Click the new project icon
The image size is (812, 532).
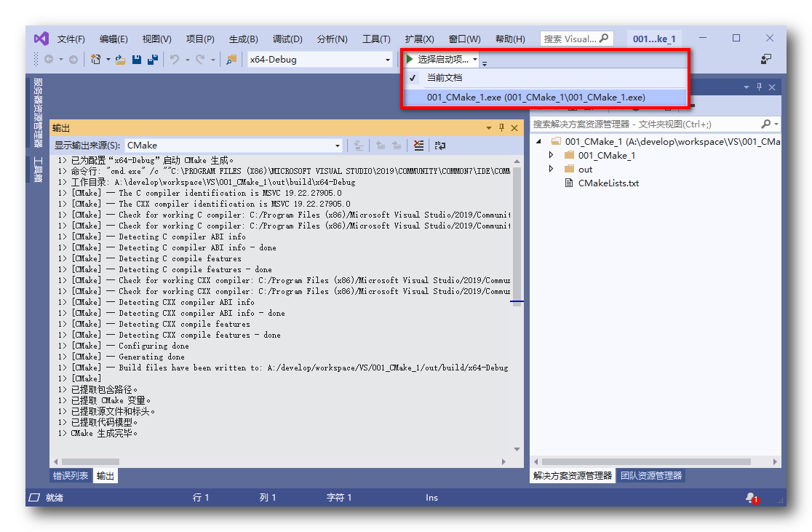point(96,60)
